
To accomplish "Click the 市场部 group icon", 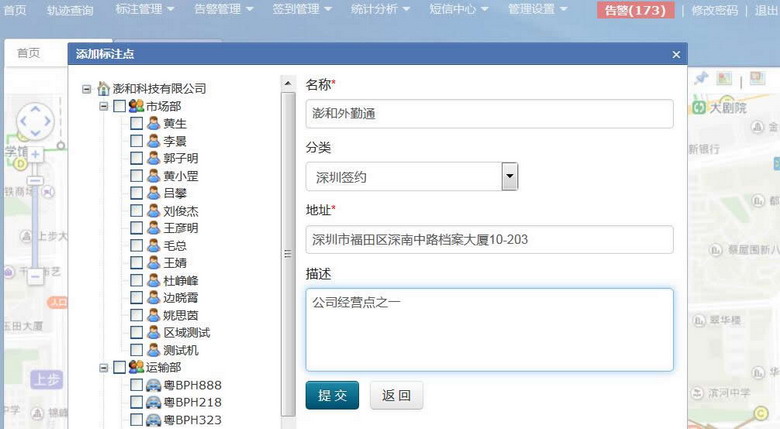I will (136, 106).
